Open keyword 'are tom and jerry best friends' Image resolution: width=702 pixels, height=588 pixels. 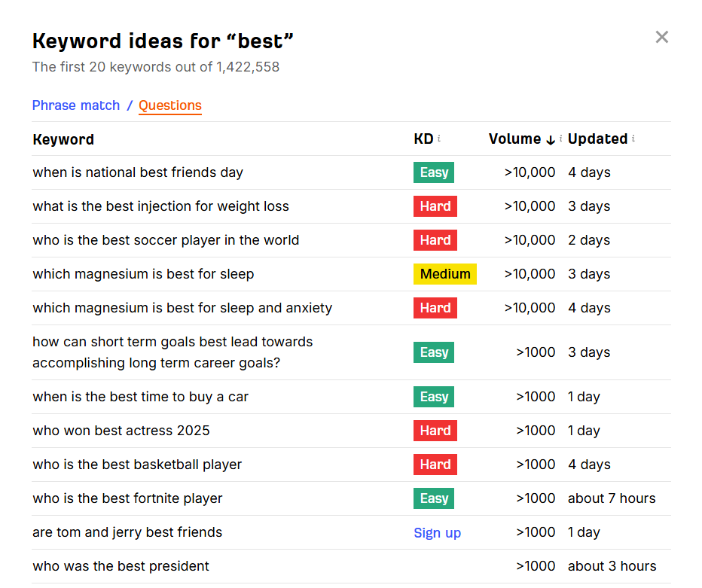127,532
